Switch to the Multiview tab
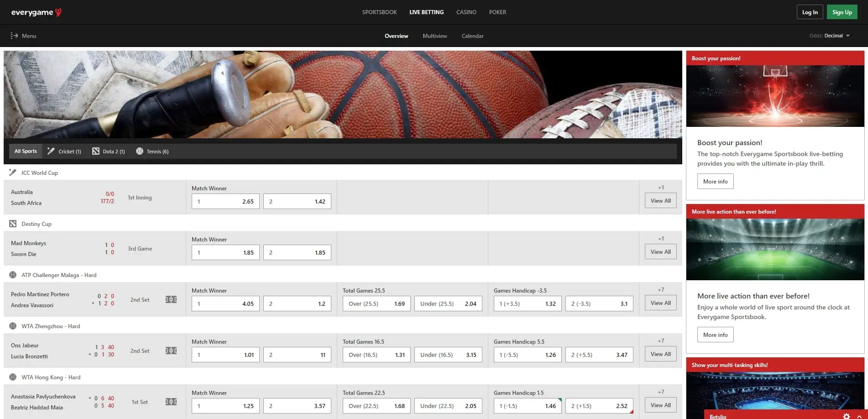The image size is (868, 419). tap(434, 36)
